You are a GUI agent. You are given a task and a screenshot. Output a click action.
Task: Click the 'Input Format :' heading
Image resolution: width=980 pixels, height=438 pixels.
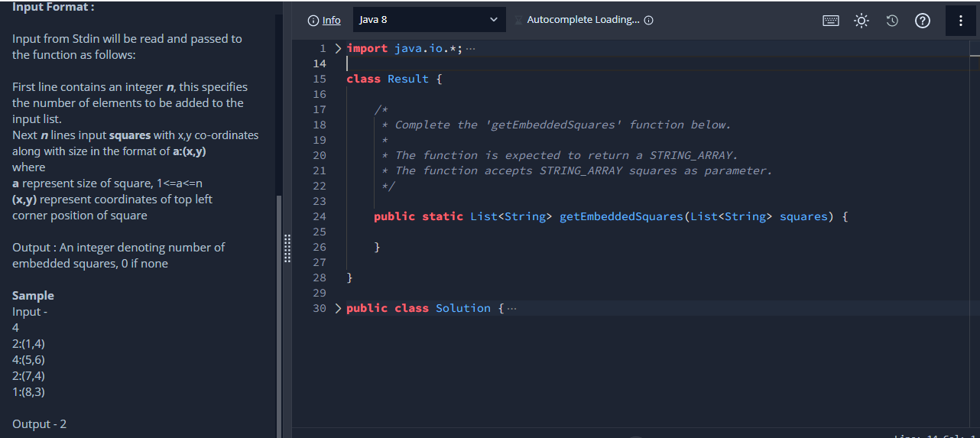(x=53, y=7)
